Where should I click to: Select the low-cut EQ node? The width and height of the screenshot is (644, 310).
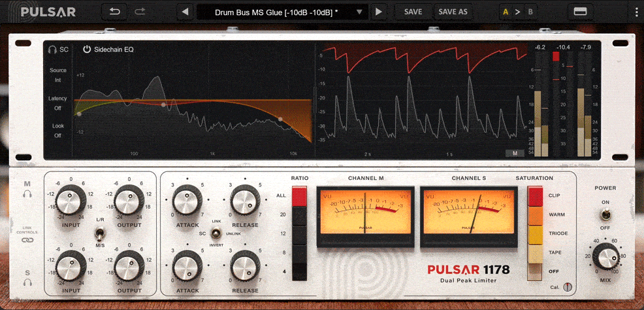pyautogui.click(x=79, y=114)
